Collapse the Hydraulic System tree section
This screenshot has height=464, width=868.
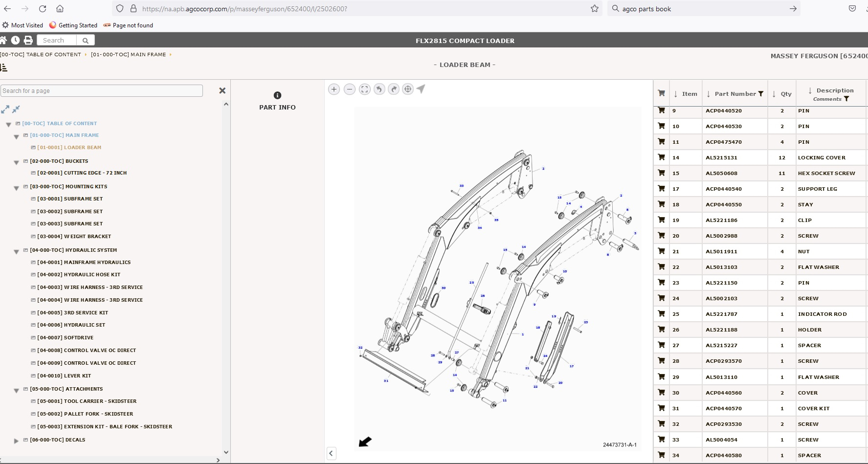point(16,251)
